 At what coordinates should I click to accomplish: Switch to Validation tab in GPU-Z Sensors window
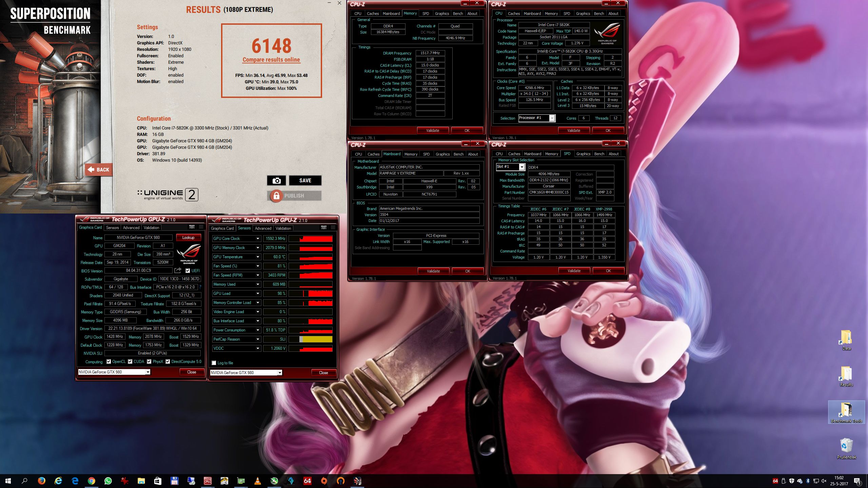283,228
